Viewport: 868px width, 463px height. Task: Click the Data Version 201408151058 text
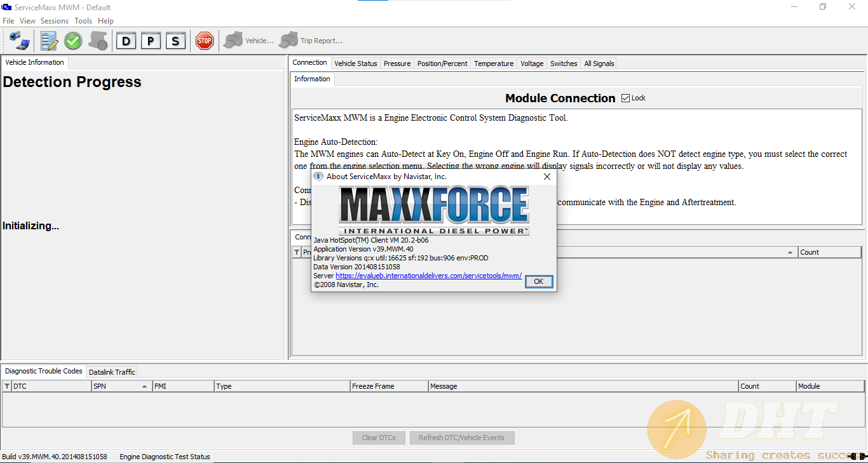[356, 267]
